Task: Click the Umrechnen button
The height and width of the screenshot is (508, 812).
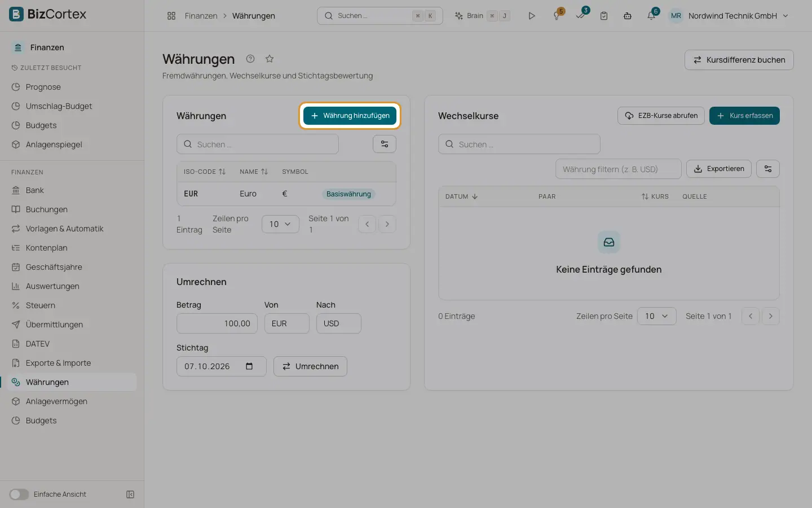Action: point(310,366)
